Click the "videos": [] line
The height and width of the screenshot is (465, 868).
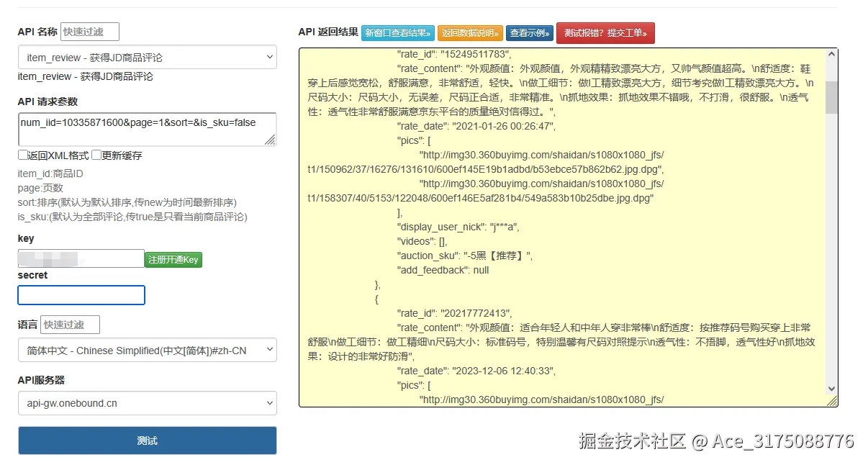(422, 241)
